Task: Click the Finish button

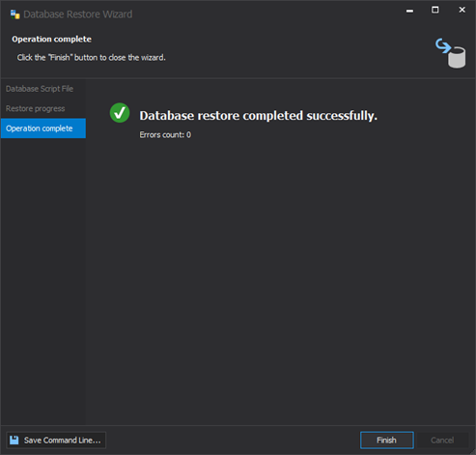Action: [x=387, y=440]
